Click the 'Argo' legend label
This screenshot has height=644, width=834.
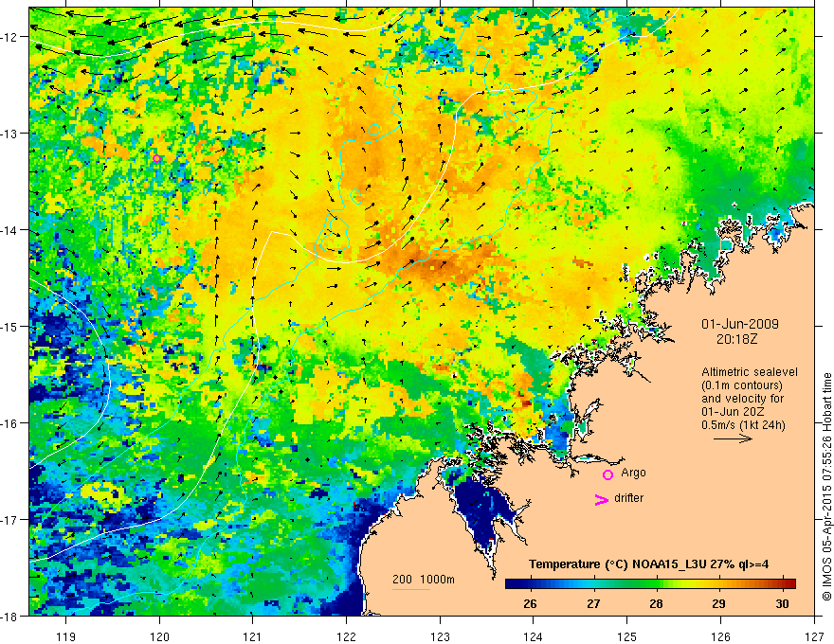633,473
